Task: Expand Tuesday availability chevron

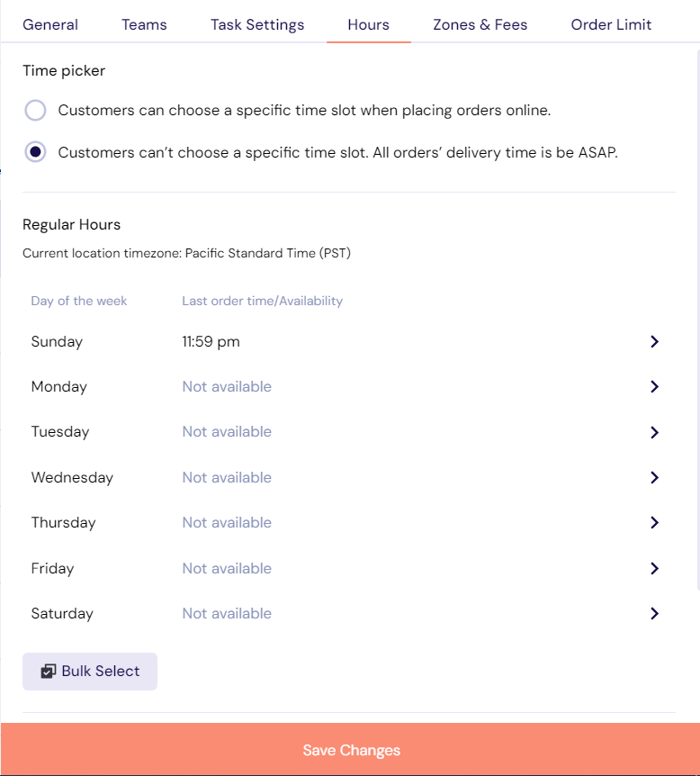Action: coord(654,432)
